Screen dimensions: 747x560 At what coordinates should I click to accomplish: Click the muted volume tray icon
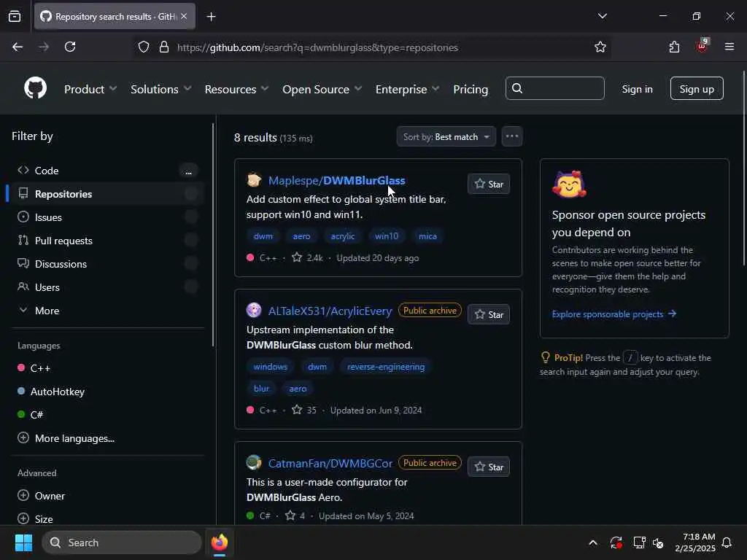[659, 542]
